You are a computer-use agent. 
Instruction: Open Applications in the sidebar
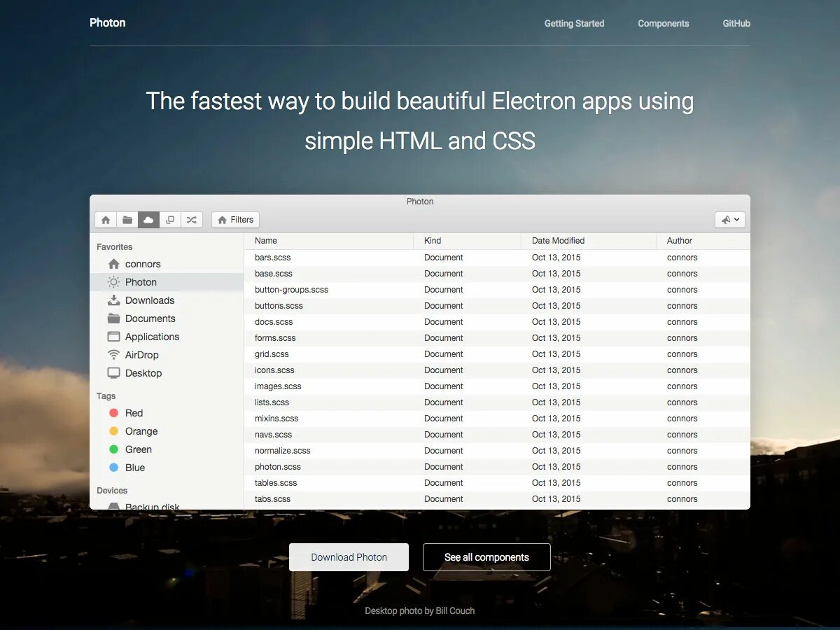(167, 337)
